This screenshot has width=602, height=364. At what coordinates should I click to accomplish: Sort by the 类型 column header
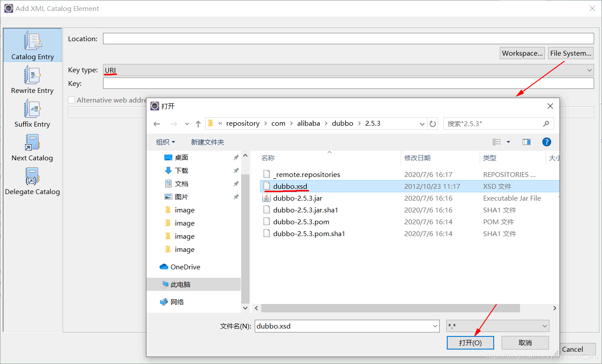click(490, 158)
